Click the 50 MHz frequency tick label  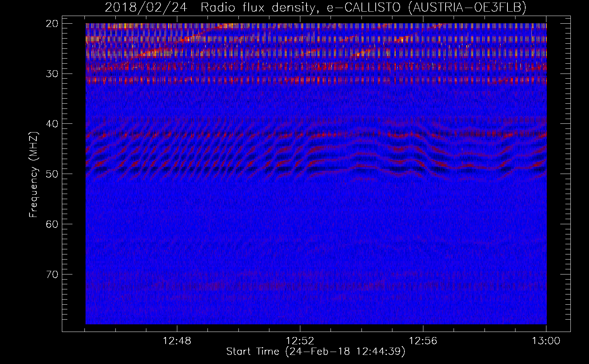coord(52,174)
